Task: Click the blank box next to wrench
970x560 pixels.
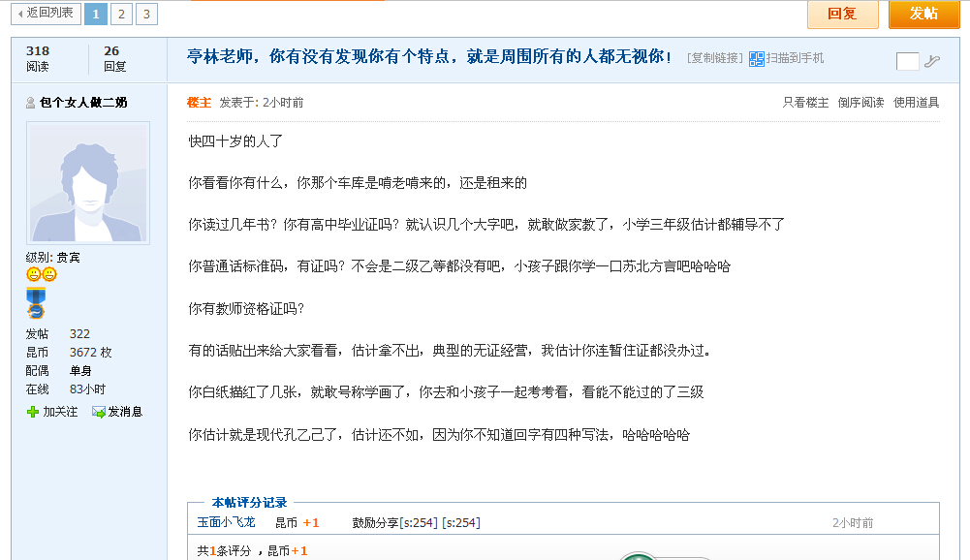Action: (x=908, y=61)
